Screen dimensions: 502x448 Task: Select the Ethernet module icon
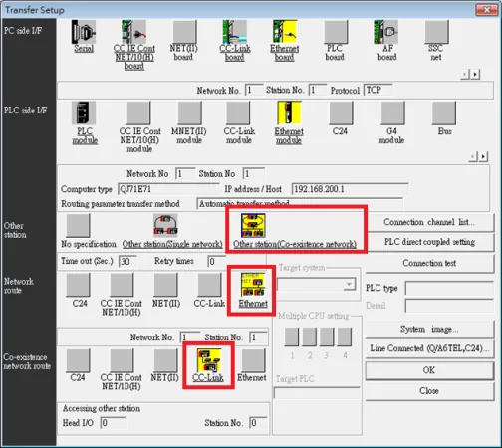pos(289,113)
